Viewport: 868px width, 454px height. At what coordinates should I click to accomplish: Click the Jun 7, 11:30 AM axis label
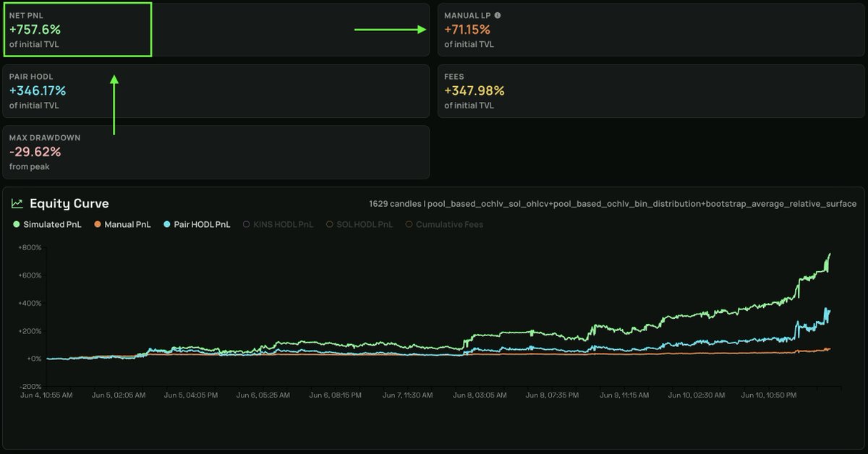click(409, 396)
